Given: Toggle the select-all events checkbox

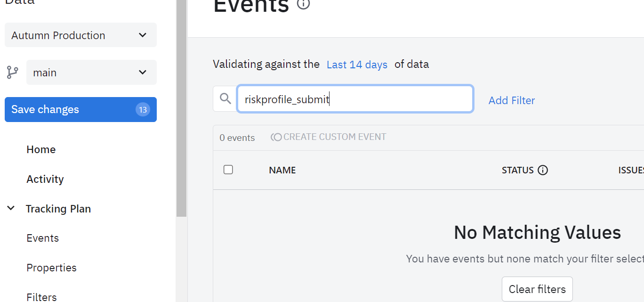Looking at the screenshot, I should pos(228,170).
